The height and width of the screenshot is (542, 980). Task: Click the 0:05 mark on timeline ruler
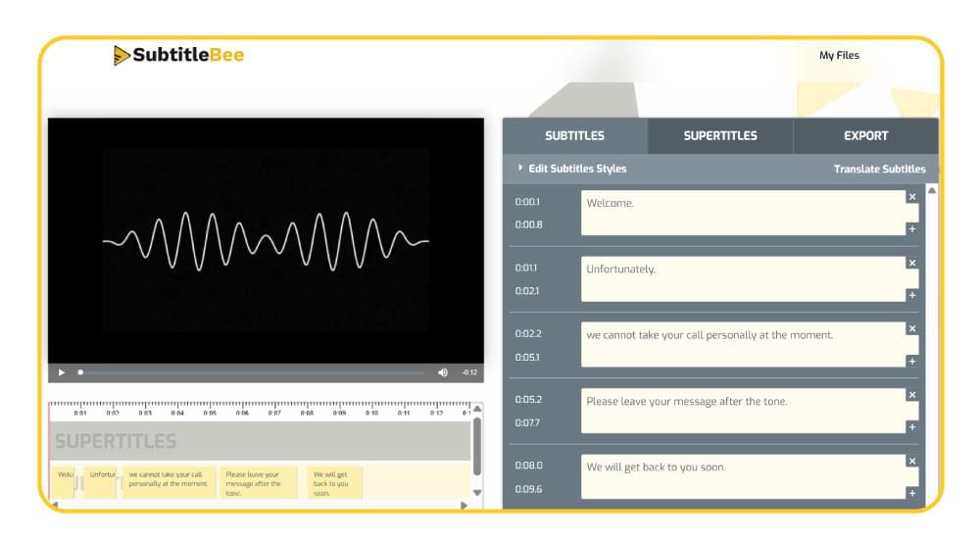(x=210, y=413)
